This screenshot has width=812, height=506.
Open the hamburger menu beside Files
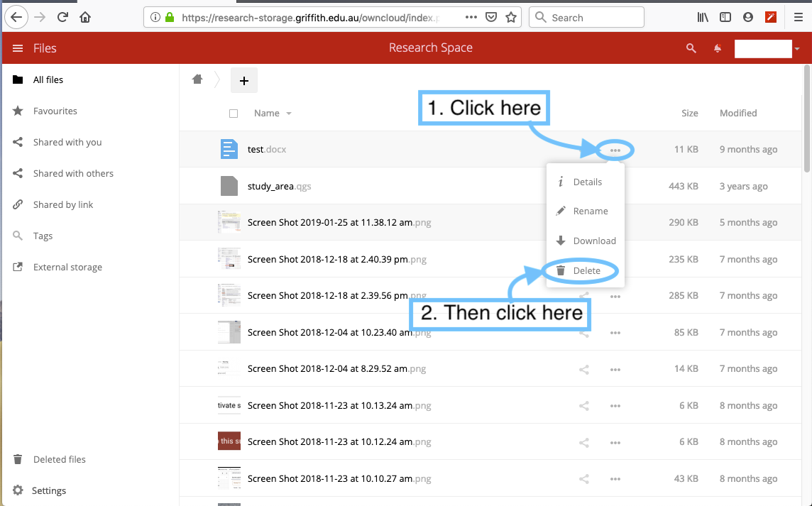[x=18, y=48]
